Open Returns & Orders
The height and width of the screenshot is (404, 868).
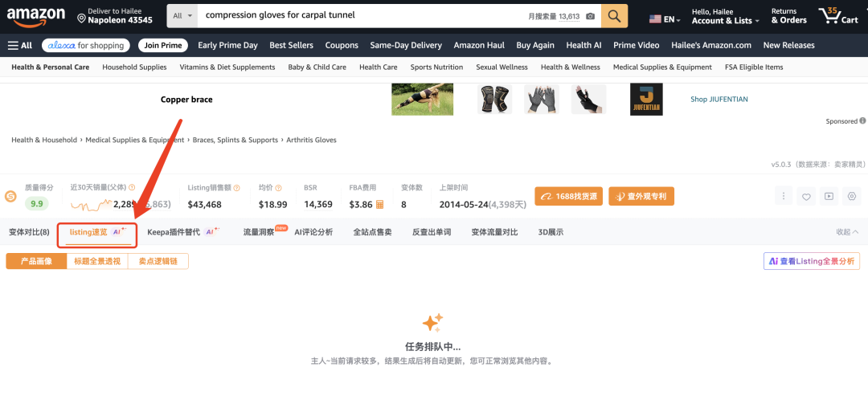(x=789, y=16)
